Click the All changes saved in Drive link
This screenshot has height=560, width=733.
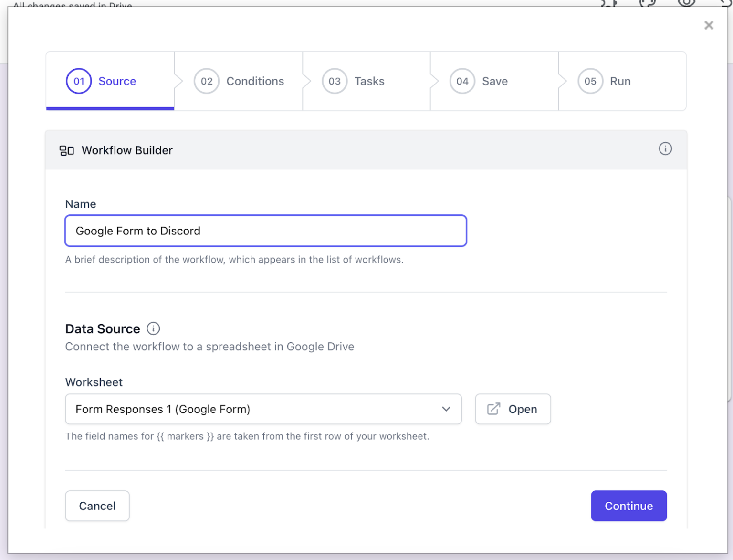coord(72,5)
